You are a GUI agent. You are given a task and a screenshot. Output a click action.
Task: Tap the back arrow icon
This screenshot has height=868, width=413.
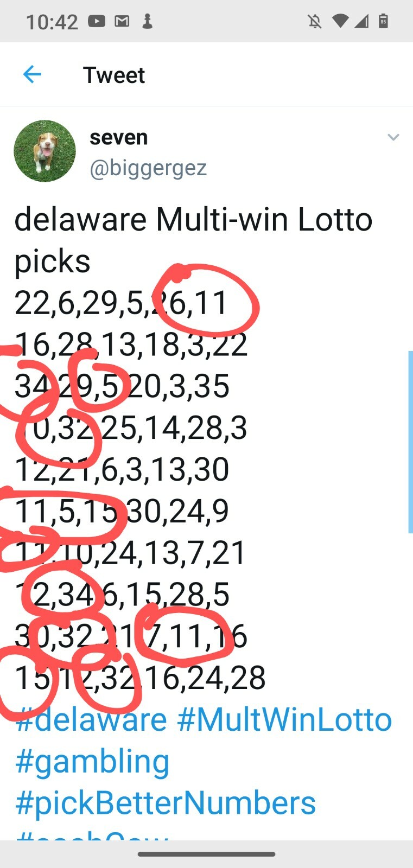[33, 74]
